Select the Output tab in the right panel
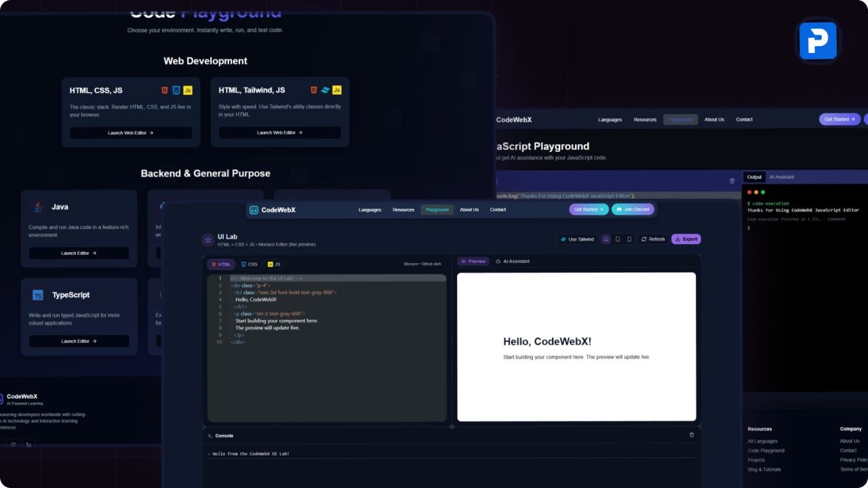 pyautogui.click(x=754, y=177)
